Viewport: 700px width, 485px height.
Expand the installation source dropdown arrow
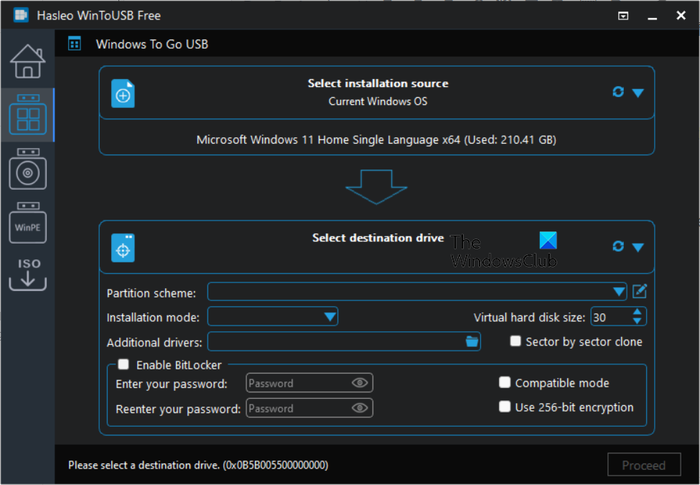click(x=638, y=92)
